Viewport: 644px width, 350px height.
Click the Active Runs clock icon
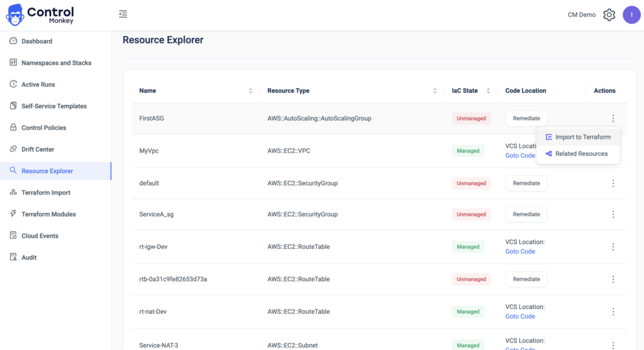pos(13,84)
